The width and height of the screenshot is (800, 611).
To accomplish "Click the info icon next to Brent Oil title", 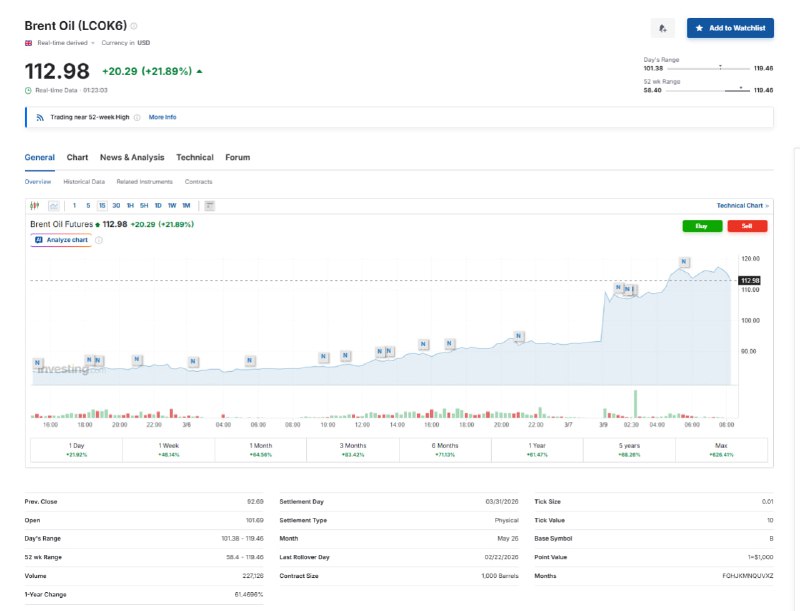I will pos(135,26).
